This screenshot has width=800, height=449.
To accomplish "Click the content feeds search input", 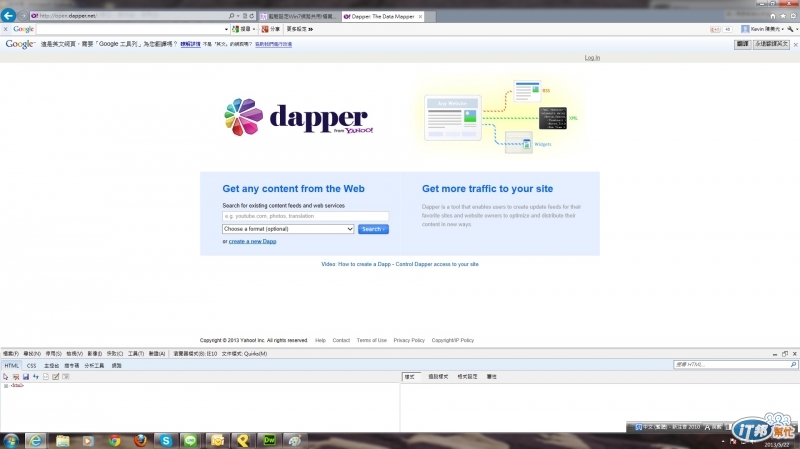I will click(306, 216).
